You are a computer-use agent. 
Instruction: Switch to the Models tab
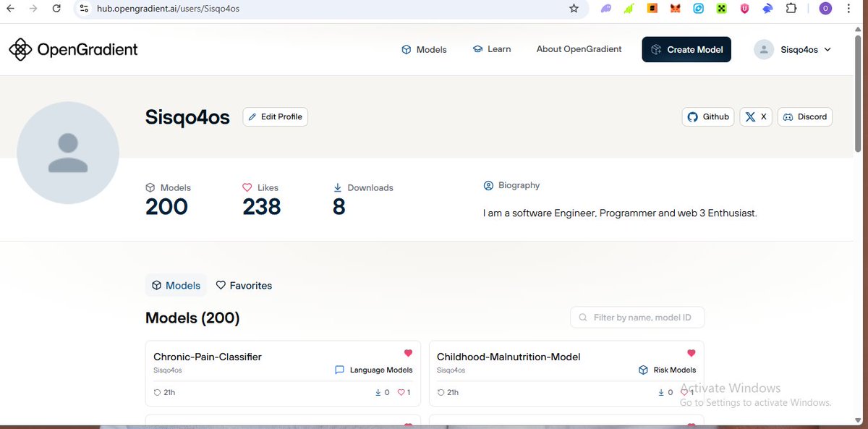pyautogui.click(x=176, y=285)
